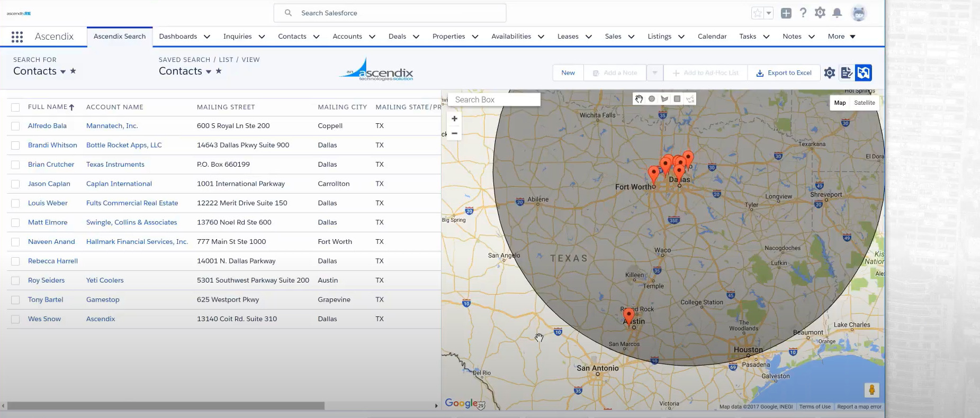
Task: Check the Louis Weber row checkbox
Action: pyautogui.click(x=15, y=204)
